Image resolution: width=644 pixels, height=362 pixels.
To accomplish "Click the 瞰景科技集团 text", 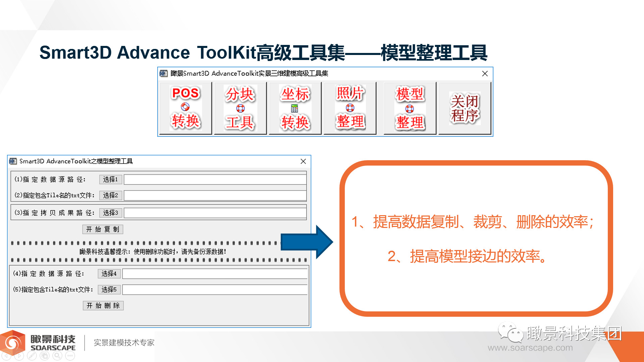I will coord(575,333).
